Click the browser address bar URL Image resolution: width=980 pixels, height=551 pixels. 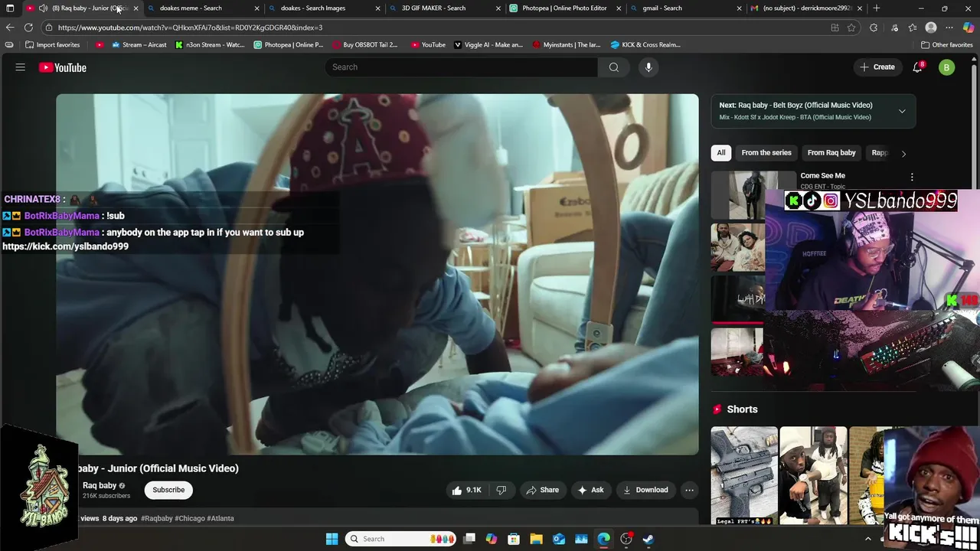[190, 28]
